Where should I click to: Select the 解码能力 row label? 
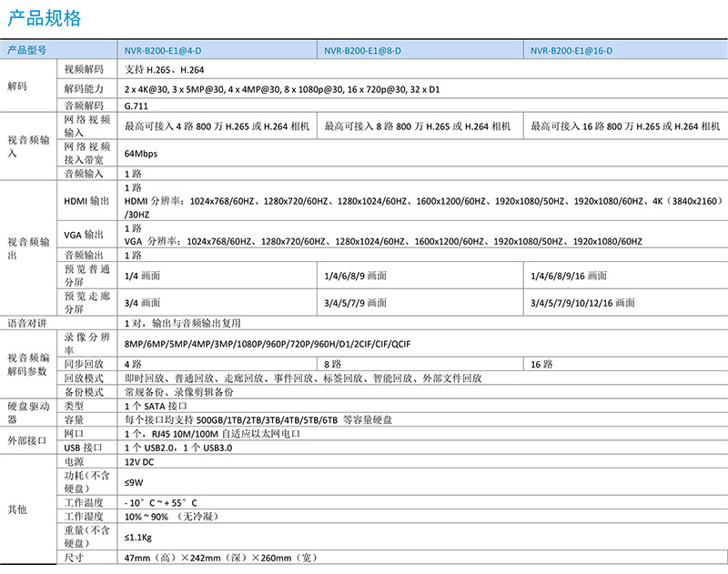pyautogui.click(x=84, y=88)
